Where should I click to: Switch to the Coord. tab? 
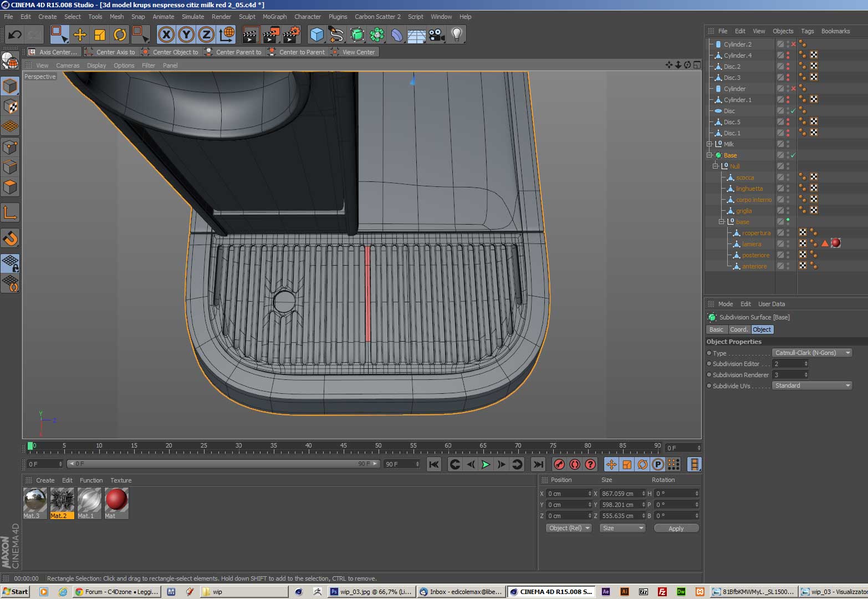[x=739, y=329]
